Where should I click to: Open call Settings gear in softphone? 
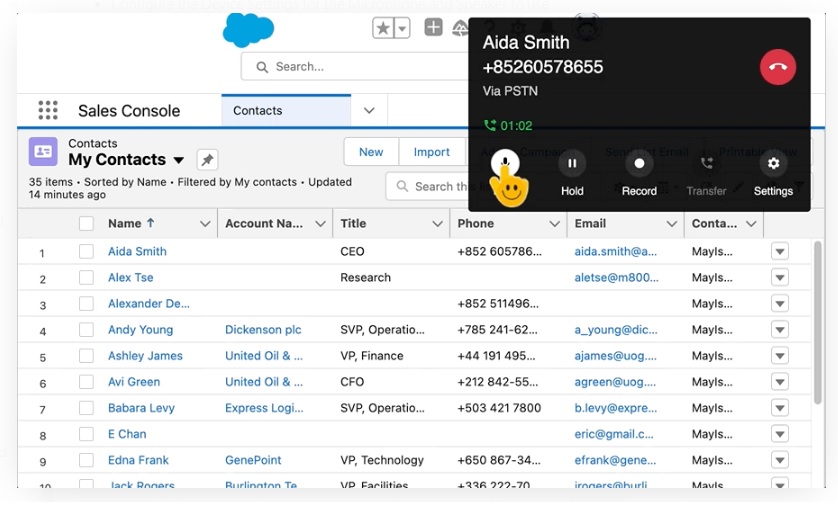pos(773,163)
